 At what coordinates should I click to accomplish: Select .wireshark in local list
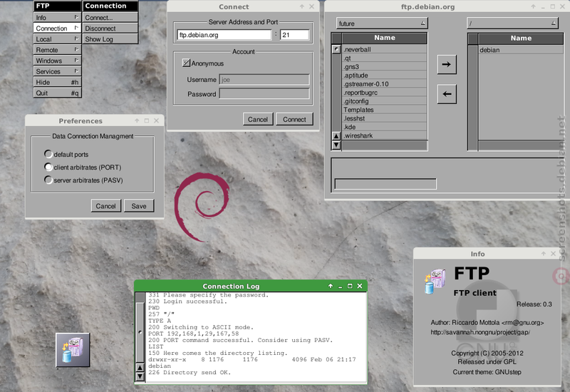(385, 135)
